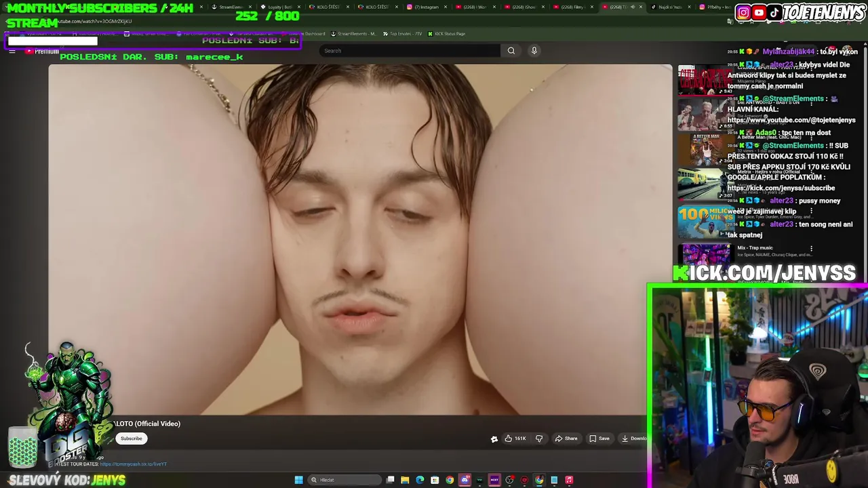The width and height of the screenshot is (868, 488).
Task: Subscribe to the channel
Action: [132, 439]
